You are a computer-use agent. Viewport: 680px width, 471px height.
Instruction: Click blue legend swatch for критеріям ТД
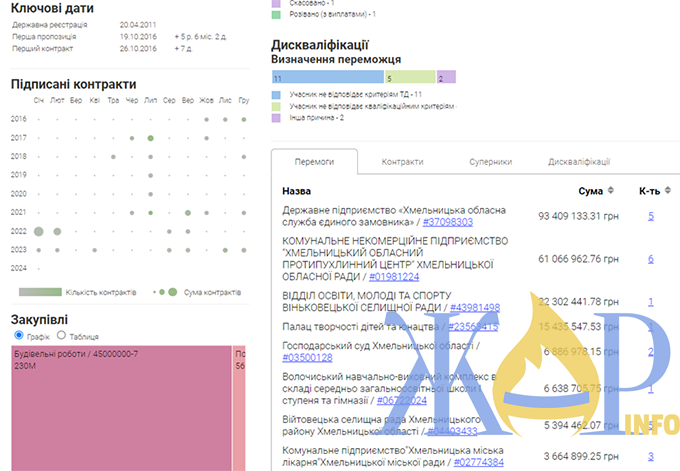click(276, 95)
